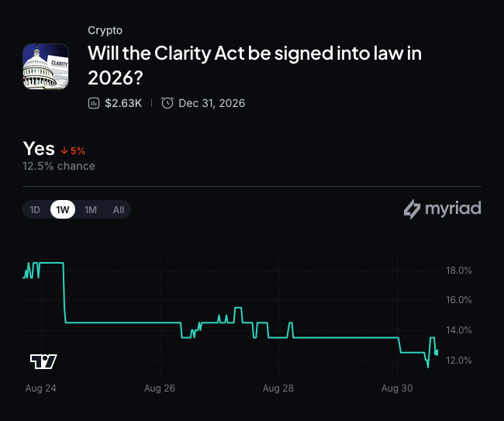The width and height of the screenshot is (504, 421).
Task: Click the current price marker at chart end
Action: [x=437, y=353]
